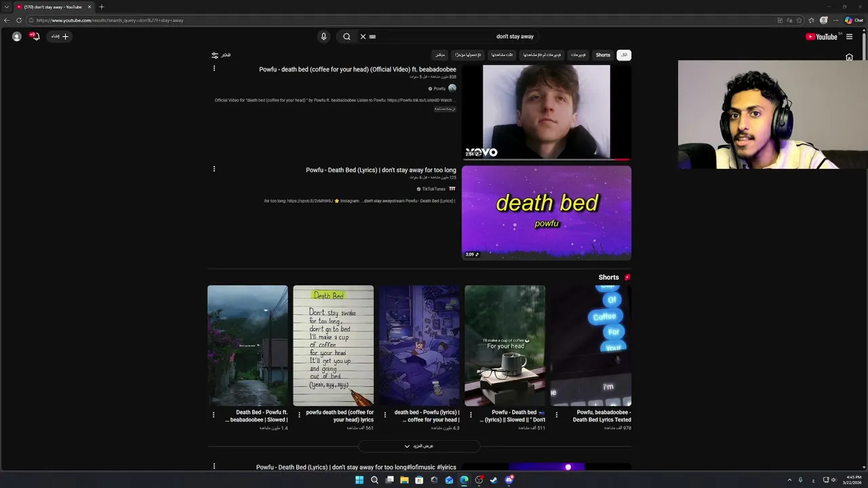
Task: Click into the search field "don't stay away"
Action: coord(453,37)
